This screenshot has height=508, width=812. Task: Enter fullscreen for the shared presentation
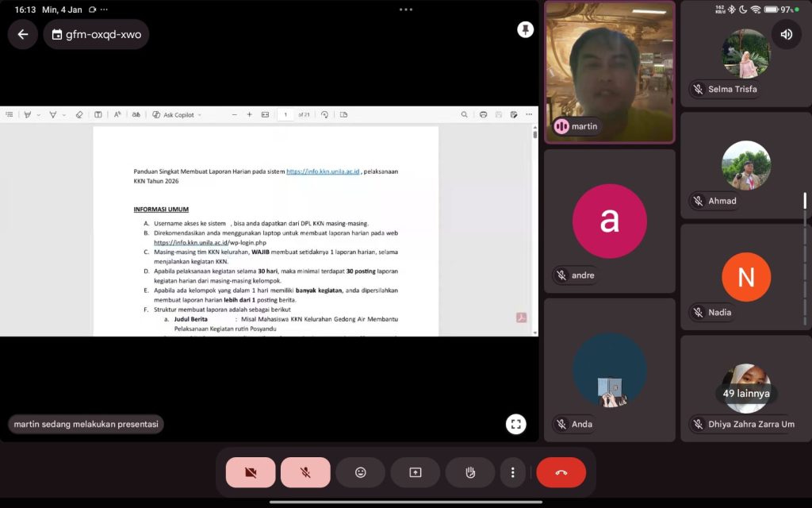[x=515, y=424]
